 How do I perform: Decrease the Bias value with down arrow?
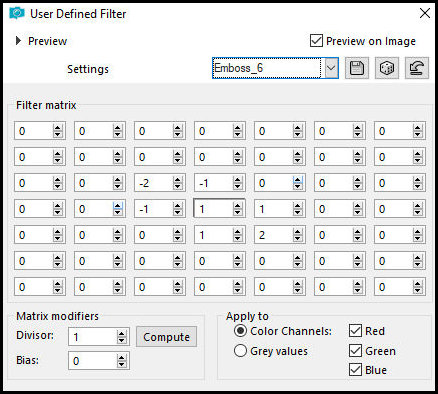tap(121, 364)
